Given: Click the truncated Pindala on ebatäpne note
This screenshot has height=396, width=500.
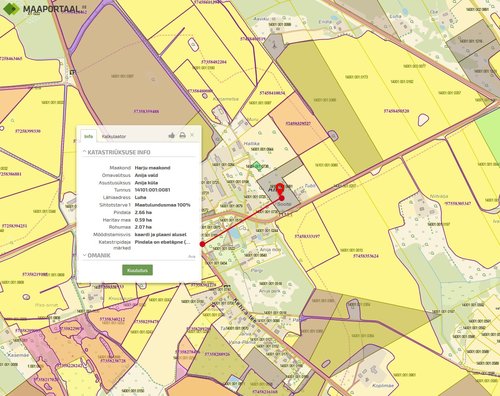Looking at the screenshot, I should coord(163,242).
